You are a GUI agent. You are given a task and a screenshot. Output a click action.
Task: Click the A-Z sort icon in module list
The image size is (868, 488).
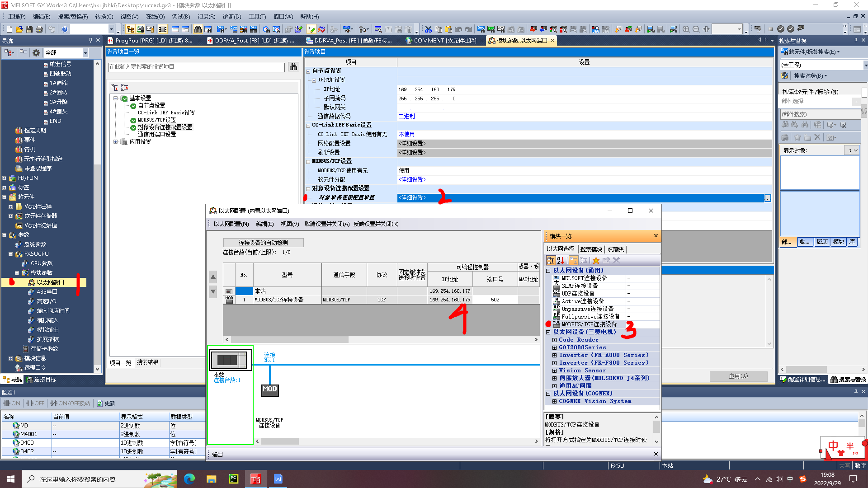click(561, 261)
